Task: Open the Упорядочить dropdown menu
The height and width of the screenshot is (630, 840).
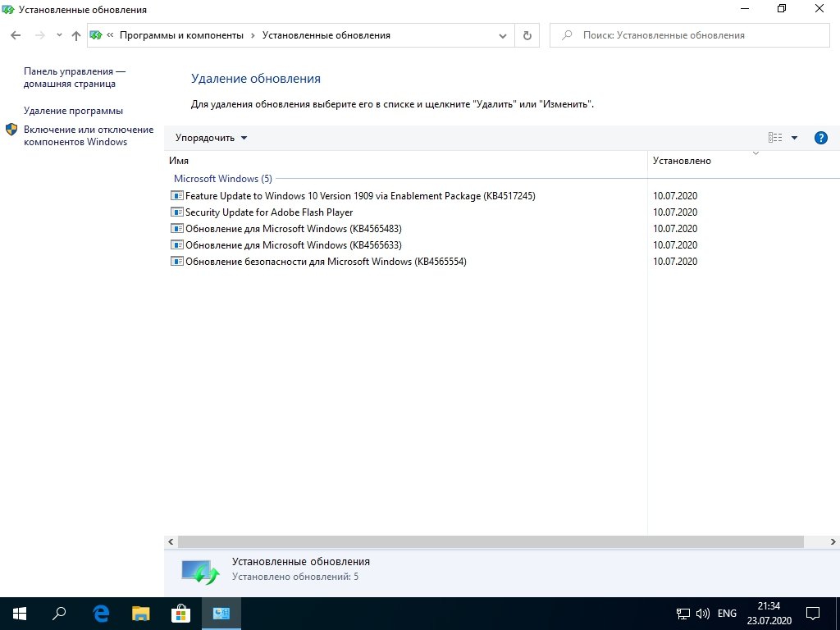Action: click(x=211, y=138)
